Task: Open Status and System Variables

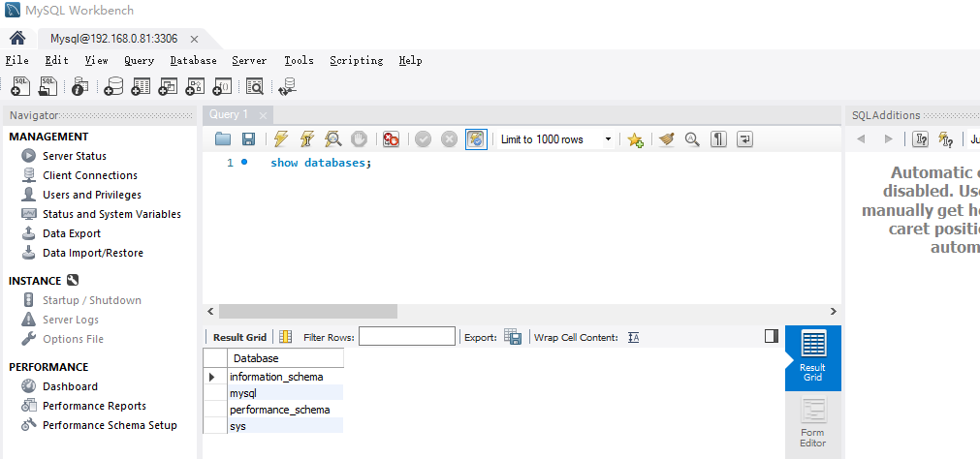Action: coord(111,214)
